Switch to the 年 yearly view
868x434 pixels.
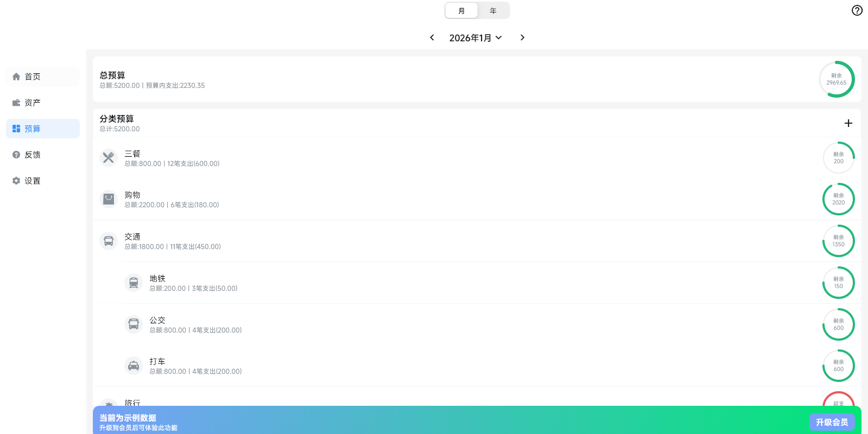493,11
